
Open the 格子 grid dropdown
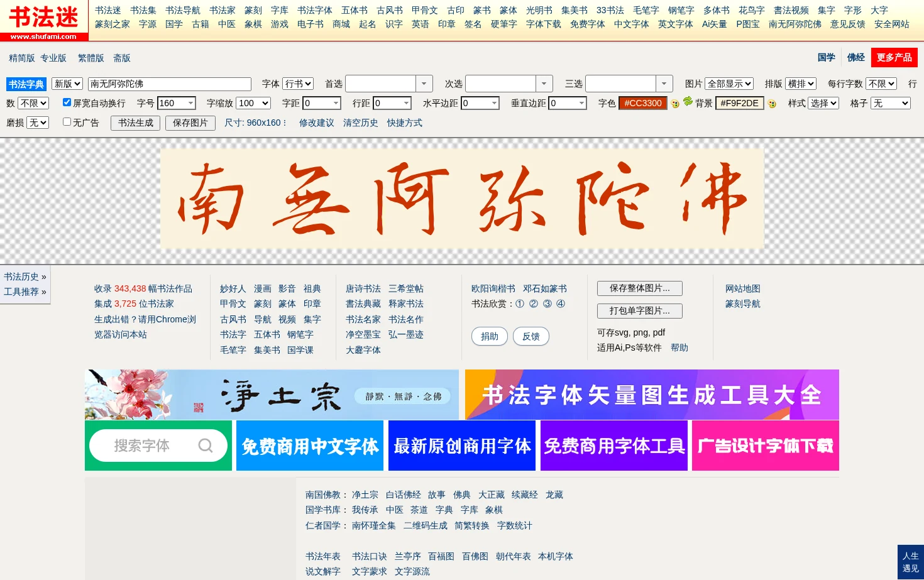(x=891, y=103)
